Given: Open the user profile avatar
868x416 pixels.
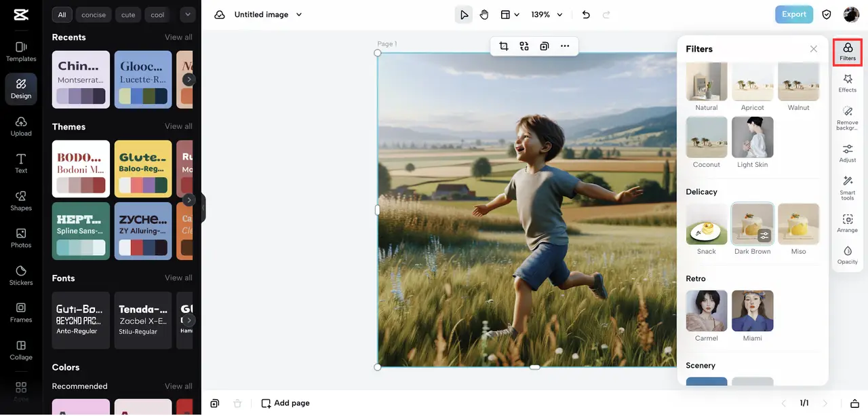Looking at the screenshot, I should [851, 14].
